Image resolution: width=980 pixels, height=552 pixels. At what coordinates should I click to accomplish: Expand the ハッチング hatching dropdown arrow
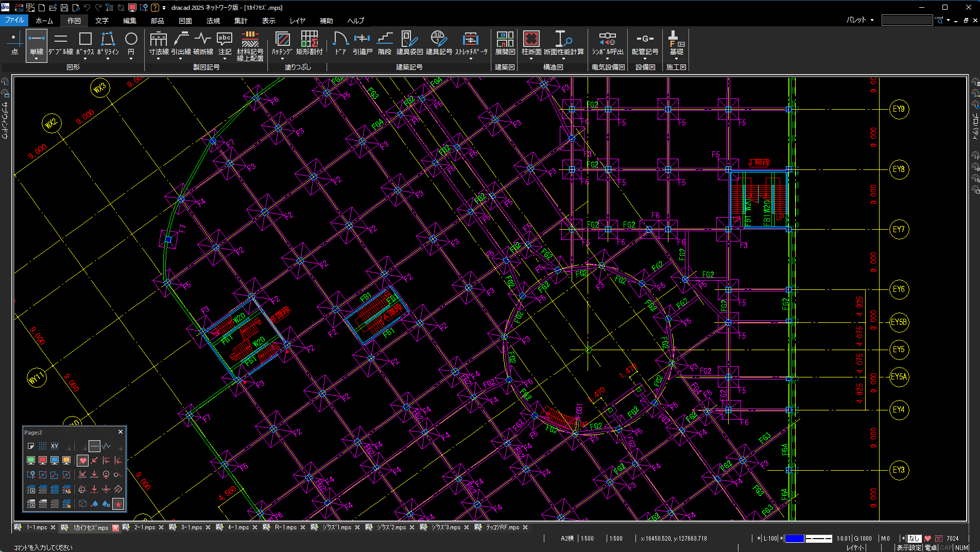(x=282, y=59)
